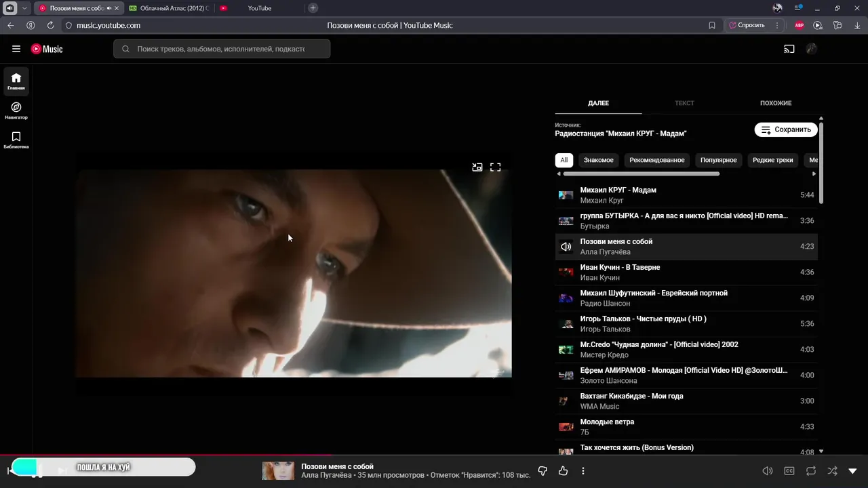This screenshot has width=868, height=488.
Task: Dislike the current song
Action: [x=542, y=471]
